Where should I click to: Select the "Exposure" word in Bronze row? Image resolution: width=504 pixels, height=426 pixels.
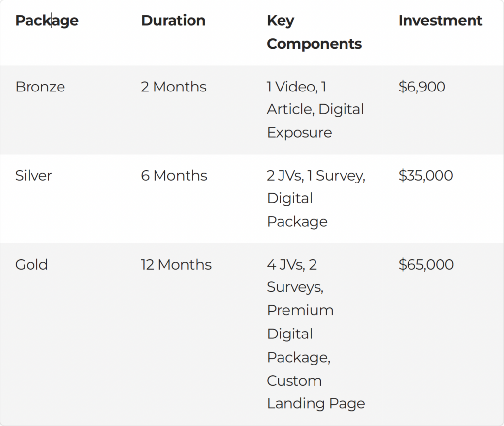click(299, 133)
